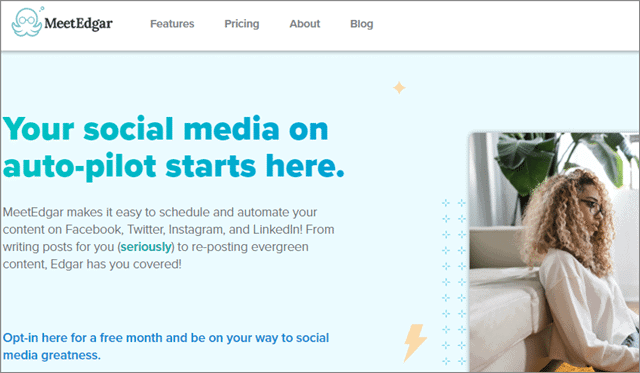Open the Features menu item
640x373 pixels.
coord(172,24)
